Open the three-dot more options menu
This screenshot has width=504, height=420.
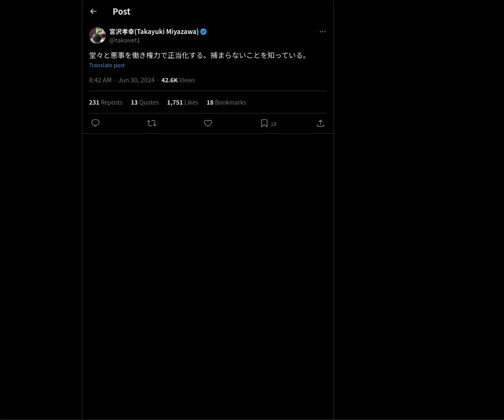[323, 31]
